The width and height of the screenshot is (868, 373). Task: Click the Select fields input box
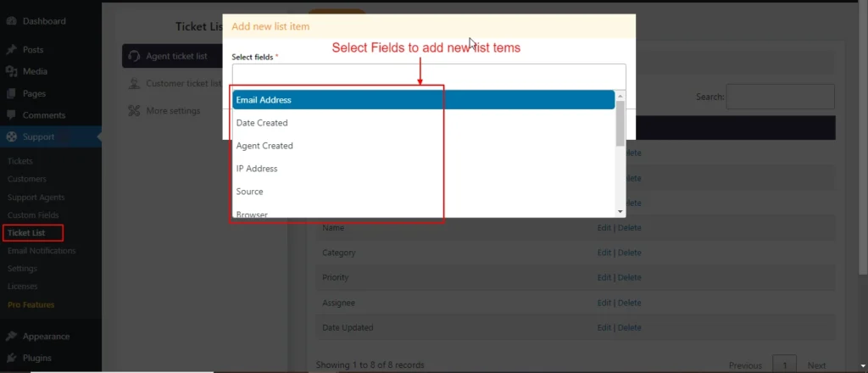(429, 76)
